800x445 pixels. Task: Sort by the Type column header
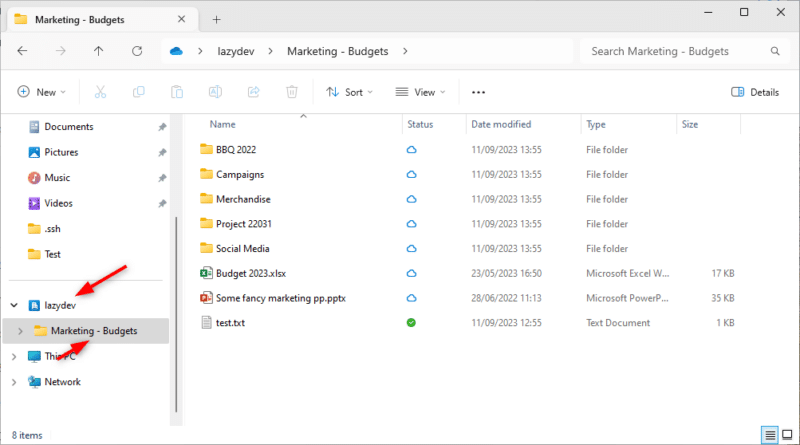(x=595, y=124)
